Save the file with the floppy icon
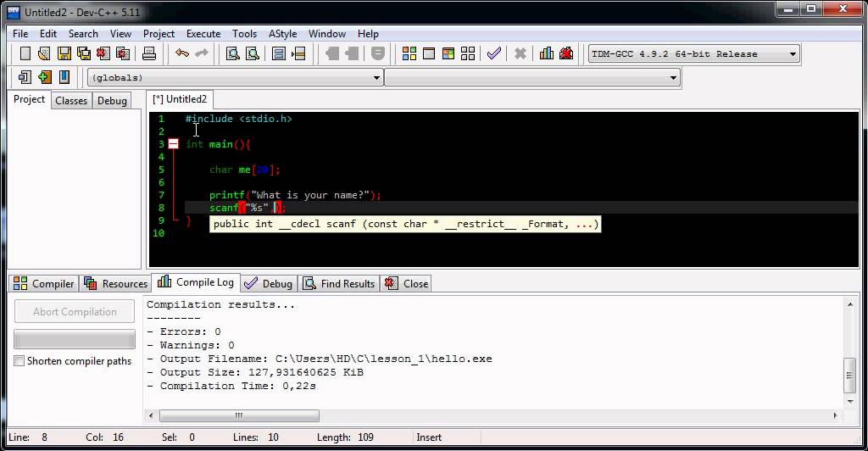 64,53
